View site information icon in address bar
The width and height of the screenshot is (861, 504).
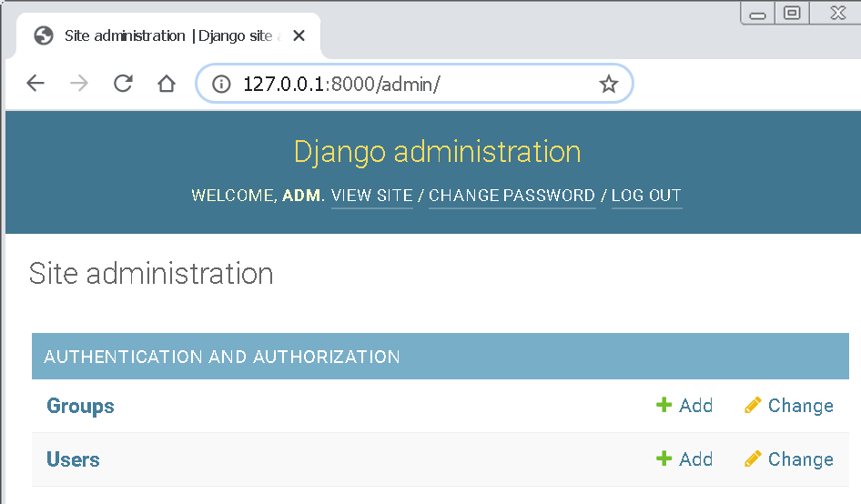[221, 84]
